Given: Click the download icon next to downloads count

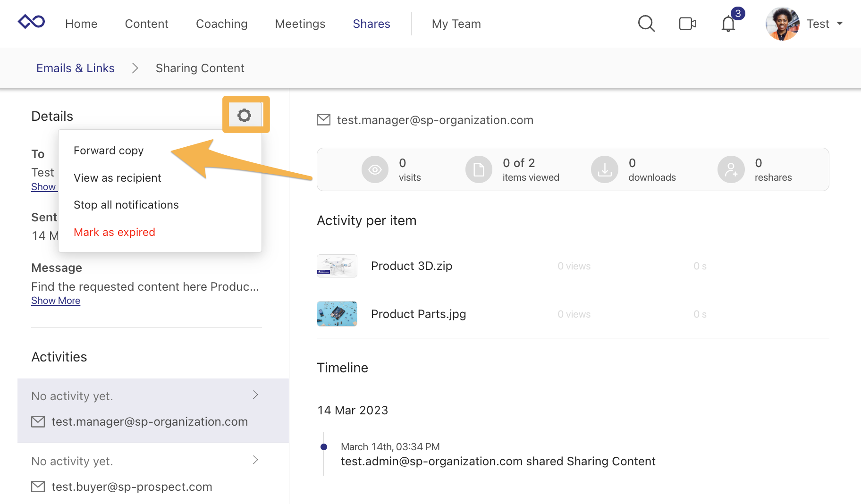Looking at the screenshot, I should [604, 169].
